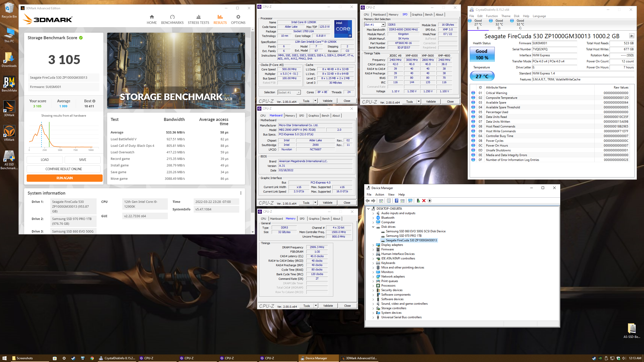Image resolution: width=644 pixels, height=362 pixels.
Task: Click scroll-down arrow in 3DMark window
Action: tap(253, 232)
